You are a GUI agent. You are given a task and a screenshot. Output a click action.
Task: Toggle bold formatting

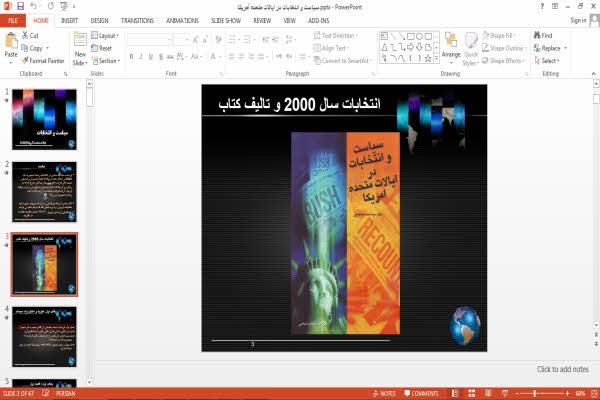131,57
